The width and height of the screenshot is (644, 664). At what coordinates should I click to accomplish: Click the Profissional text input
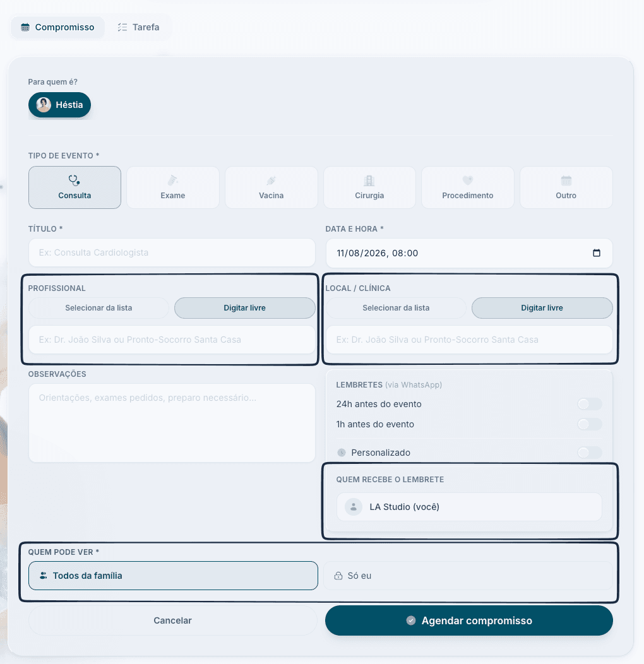[172, 340]
